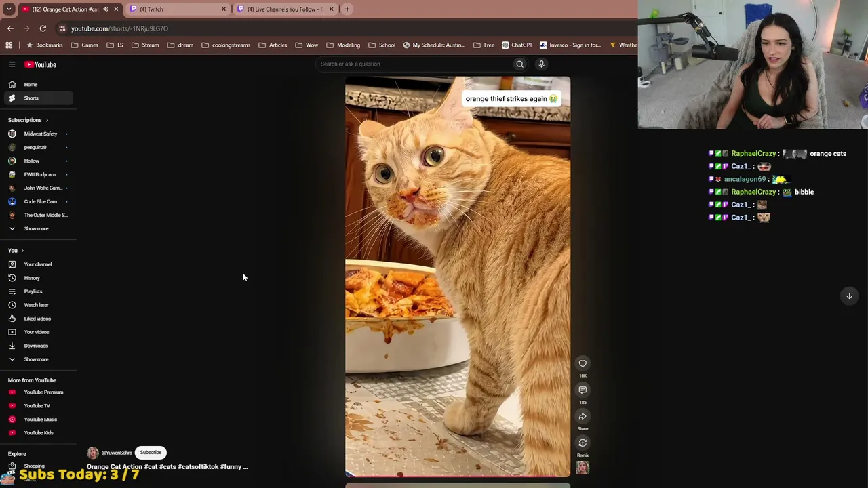Viewport: 868px width, 488px height.
Task: Switch to the Twitch browser tab
Action: click(x=178, y=9)
